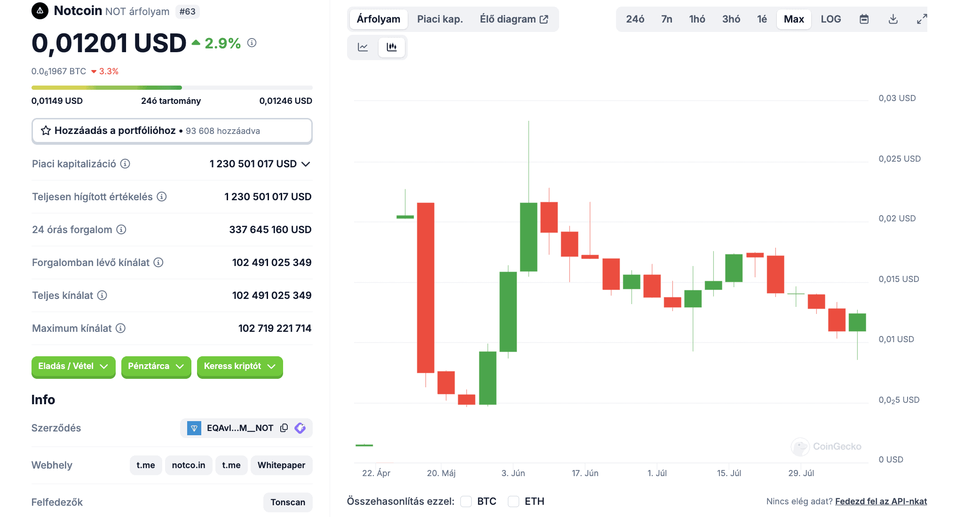Select the Piaci kap. tab

pyautogui.click(x=440, y=19)
